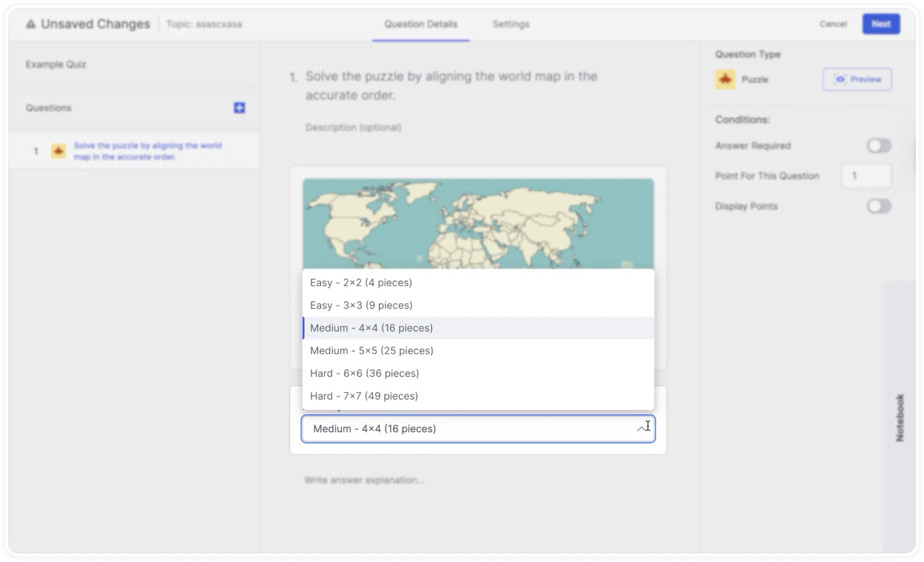The image size is (924, 562).
Task: Click the Topic: asascxasa label
Action: (204, 24)
